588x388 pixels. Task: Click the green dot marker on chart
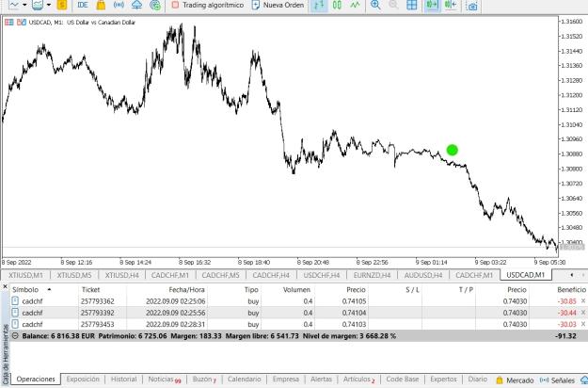(x=453, y=150)
